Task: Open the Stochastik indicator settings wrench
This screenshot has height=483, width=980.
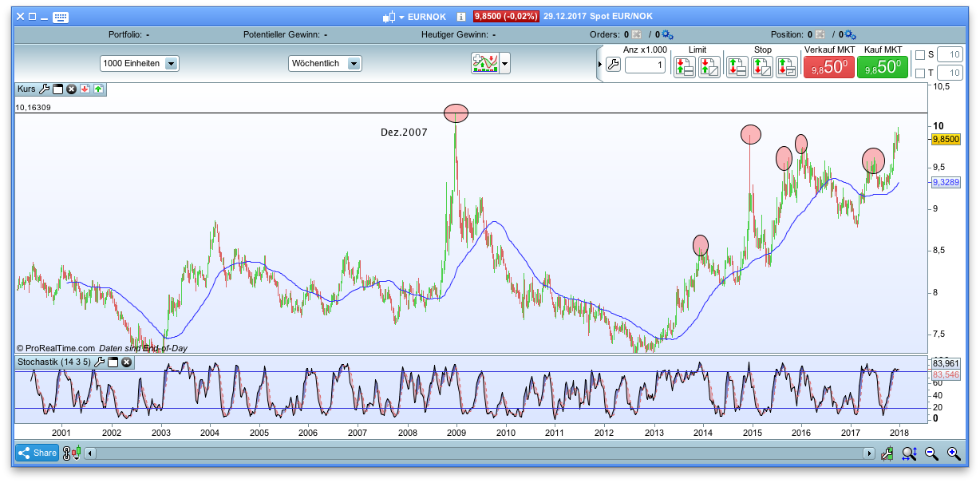Action: coord(100,362)
